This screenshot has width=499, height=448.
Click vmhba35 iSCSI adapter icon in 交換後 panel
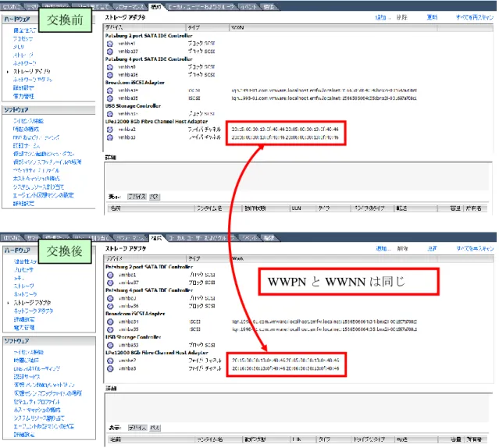(x=110, y=329)
